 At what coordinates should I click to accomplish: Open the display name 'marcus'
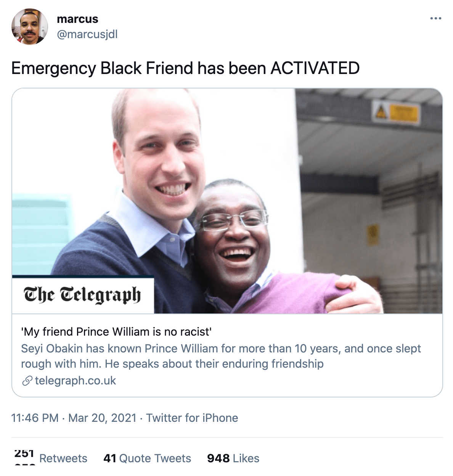point(77,19)
